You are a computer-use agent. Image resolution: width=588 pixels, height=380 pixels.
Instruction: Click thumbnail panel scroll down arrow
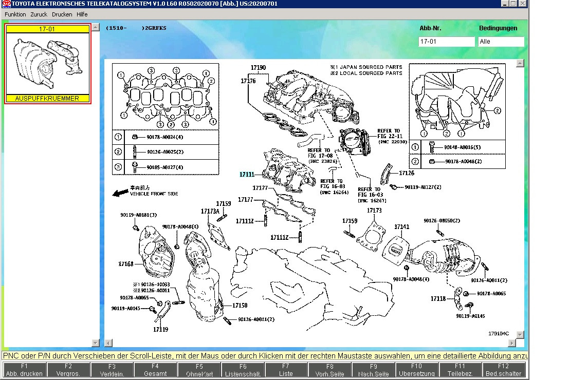(x=95, y=343)
